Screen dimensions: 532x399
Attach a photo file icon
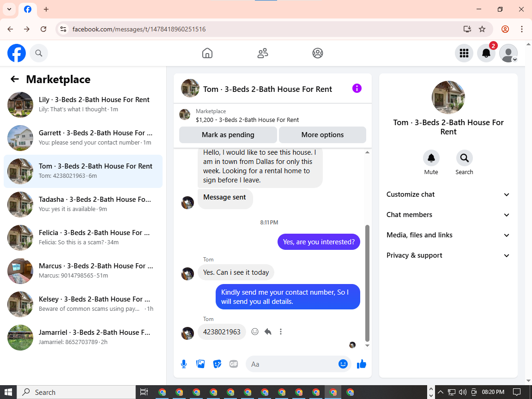[200, 364]
